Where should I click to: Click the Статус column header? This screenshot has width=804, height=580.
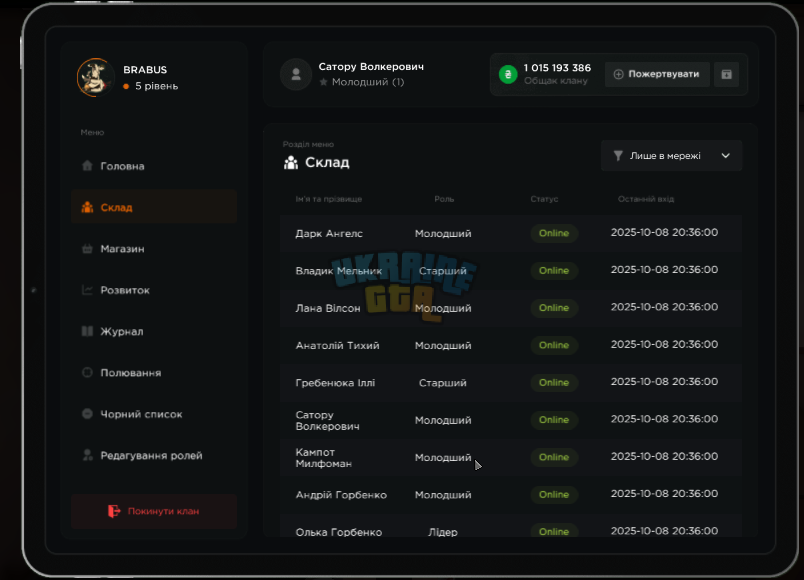point(544,199)
